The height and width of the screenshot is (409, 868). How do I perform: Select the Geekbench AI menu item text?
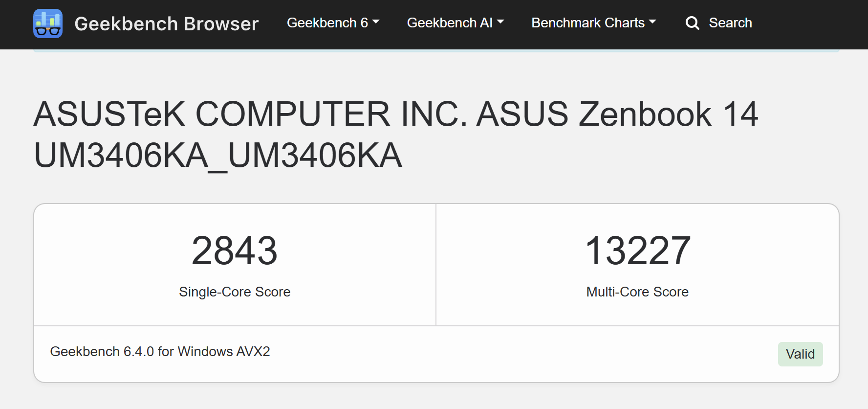pos(450,23)
